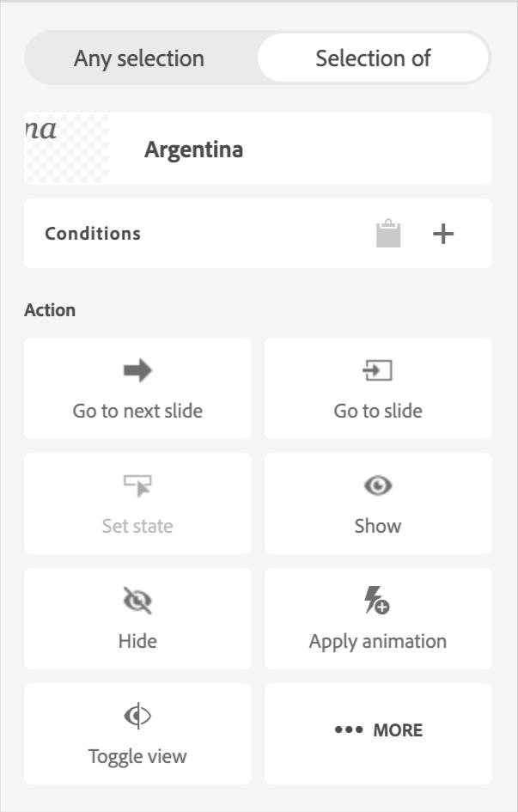Click the Toggle view label
518x812 pixels.
[x=137, y=756]
